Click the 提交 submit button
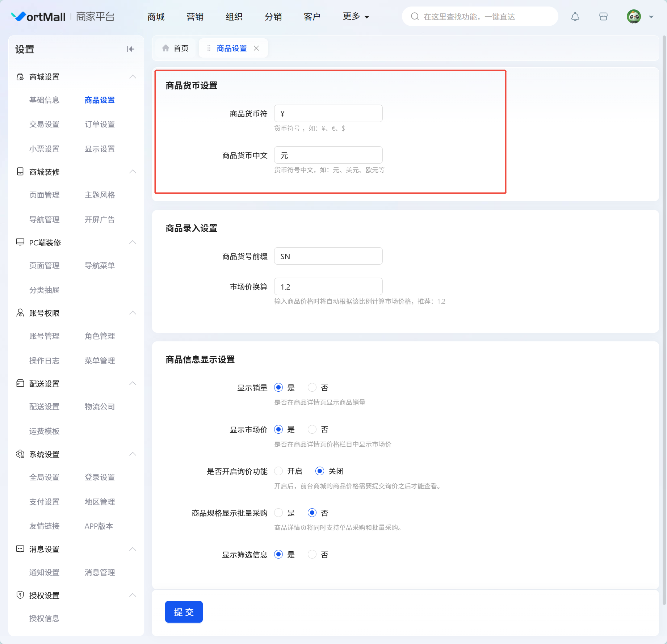Viewport: 667px width, 644px height. pos(184,612)
